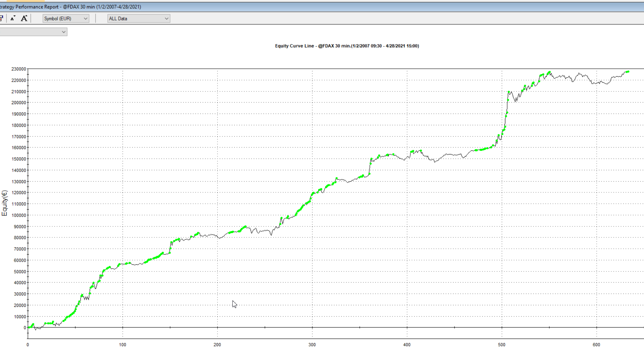This screenshot has width=644, height=349.
Task: Click the Equity(€) vertical axis label
Action: pyautogui.click(x=5, y=203)
